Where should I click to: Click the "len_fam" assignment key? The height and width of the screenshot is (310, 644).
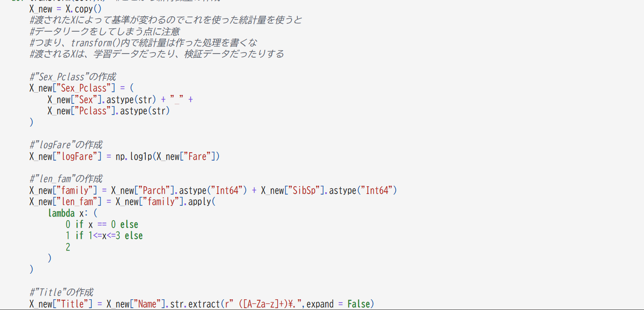[x=77, y=202]
